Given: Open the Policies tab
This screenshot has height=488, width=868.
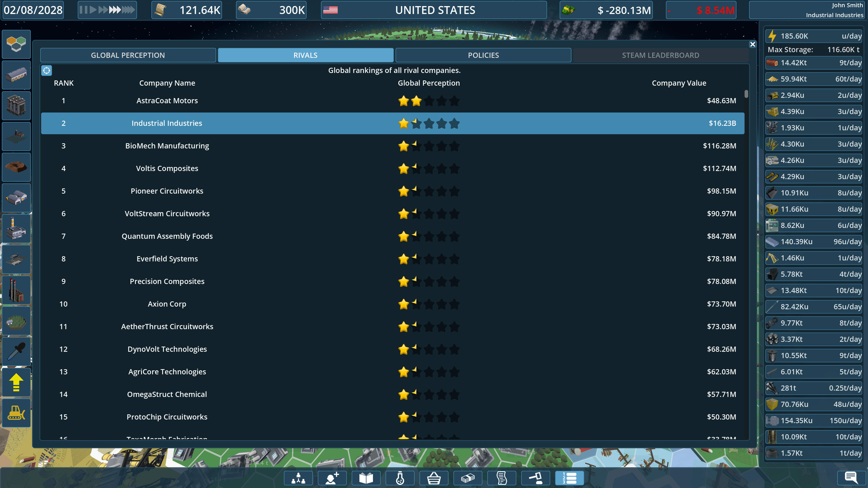Looking at the screenshot, I should 483,55.
